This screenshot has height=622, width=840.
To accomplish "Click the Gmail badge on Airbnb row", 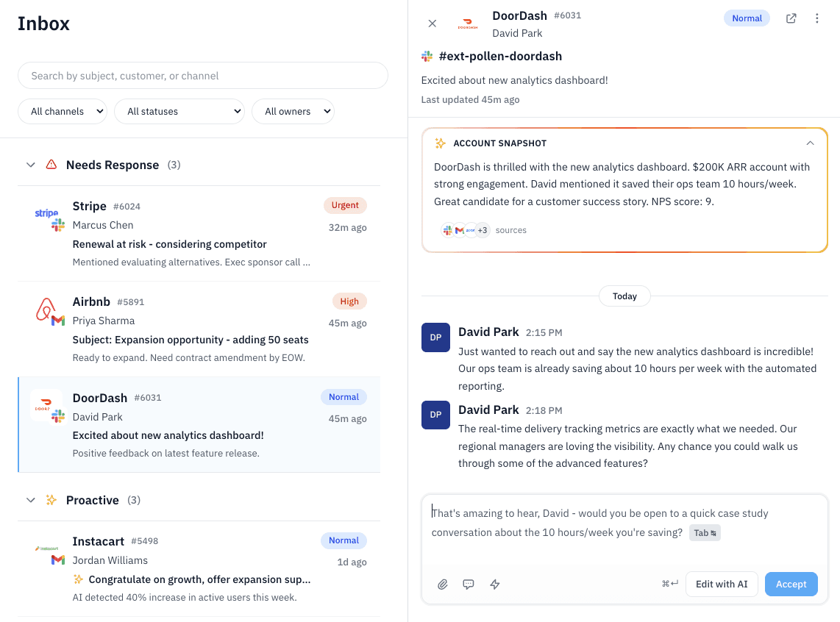I will click(x=58, y=321).
